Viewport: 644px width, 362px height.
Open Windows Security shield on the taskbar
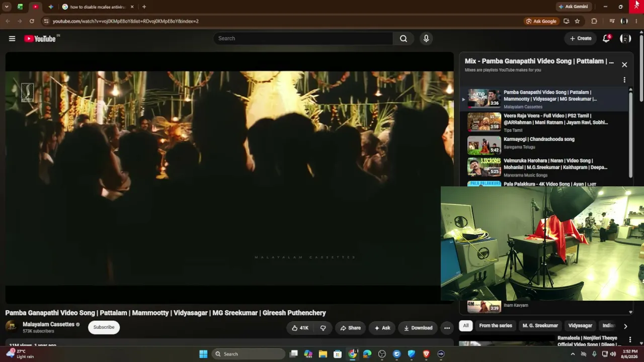click(412, 354)
